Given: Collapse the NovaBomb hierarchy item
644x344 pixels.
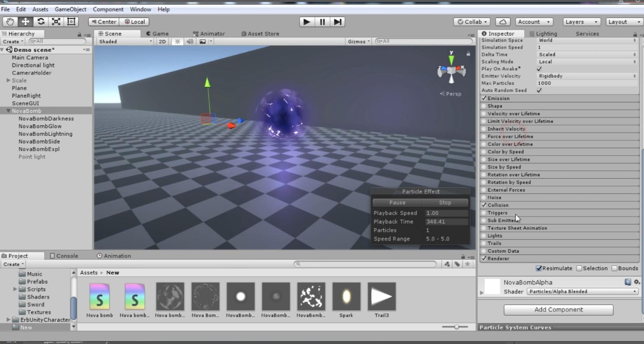Looking at the screenshot, I should [x=8, y=111].
